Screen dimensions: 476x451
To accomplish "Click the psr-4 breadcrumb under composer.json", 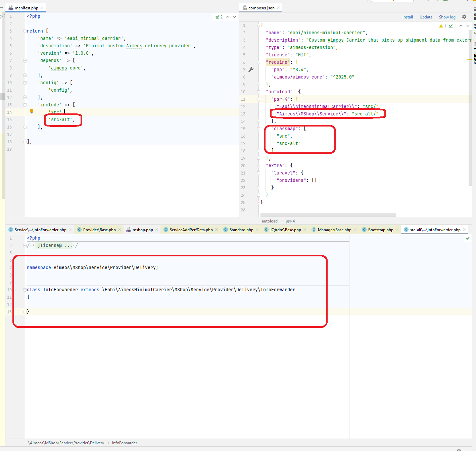I will pos(290,221).
